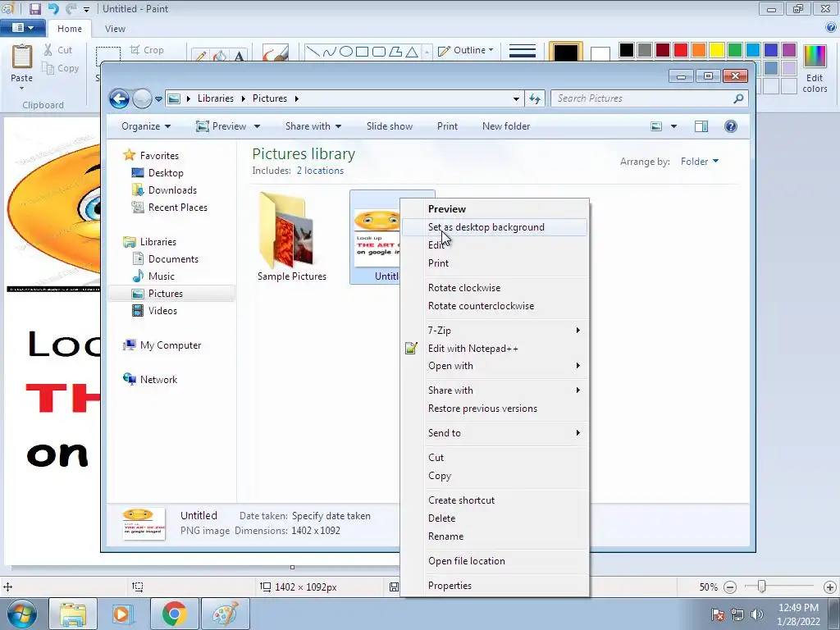Click Paint's zoom in plus button
Image resolution: width=840 pixels, height=630 pixels.
point(830,587)
